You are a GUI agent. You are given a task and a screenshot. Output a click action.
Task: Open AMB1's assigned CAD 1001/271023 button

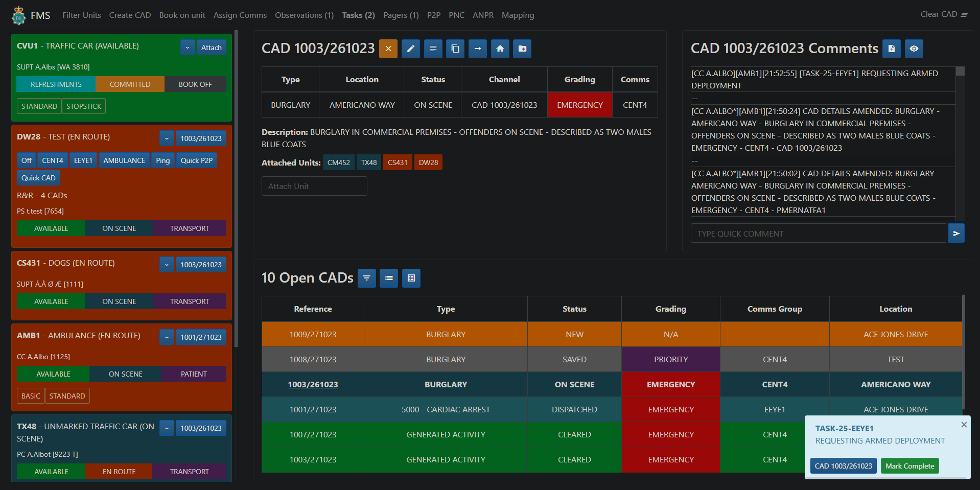201,337
